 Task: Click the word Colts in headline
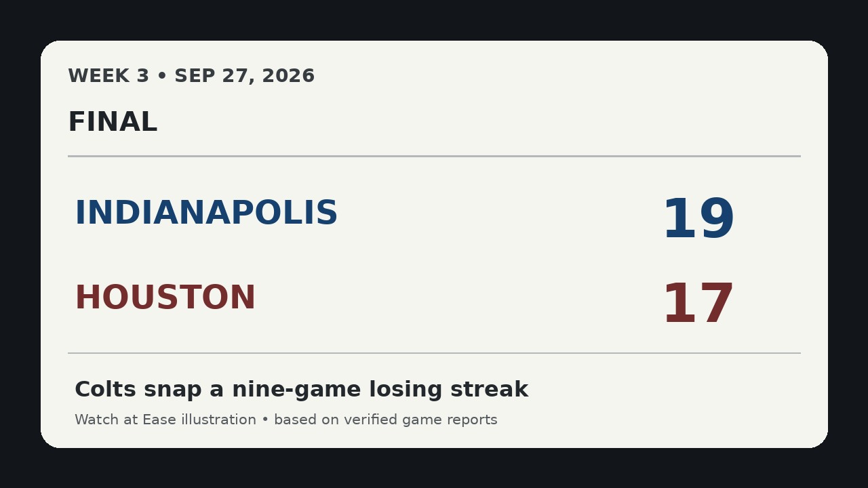[104, 390]
